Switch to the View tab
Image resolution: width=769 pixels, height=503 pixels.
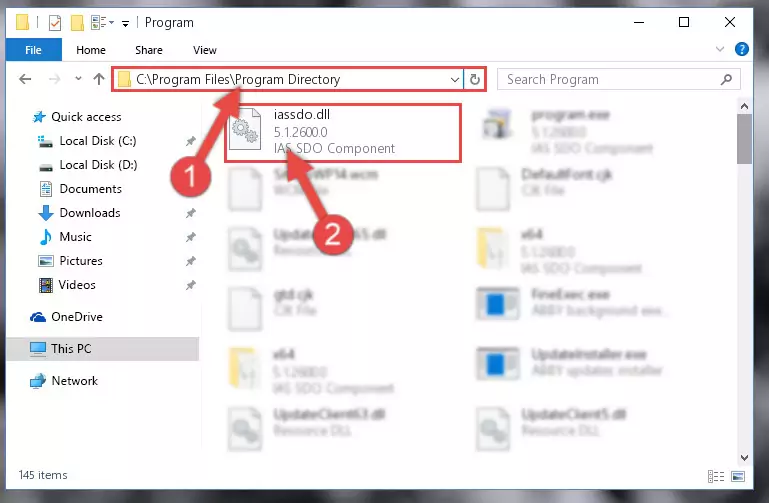tap(205, 50)
